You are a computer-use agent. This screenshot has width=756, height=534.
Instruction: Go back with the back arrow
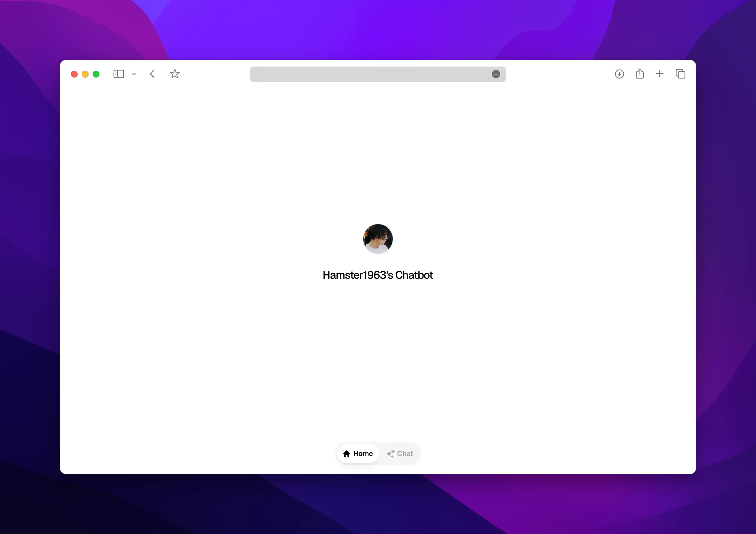(152, 74)
